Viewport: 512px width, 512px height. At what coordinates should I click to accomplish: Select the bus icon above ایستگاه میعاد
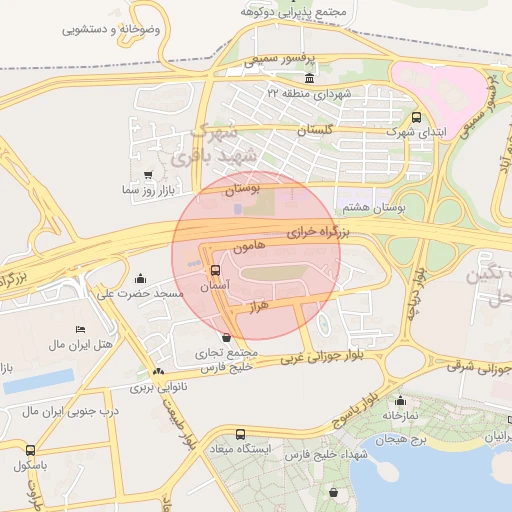pos(240,434)
